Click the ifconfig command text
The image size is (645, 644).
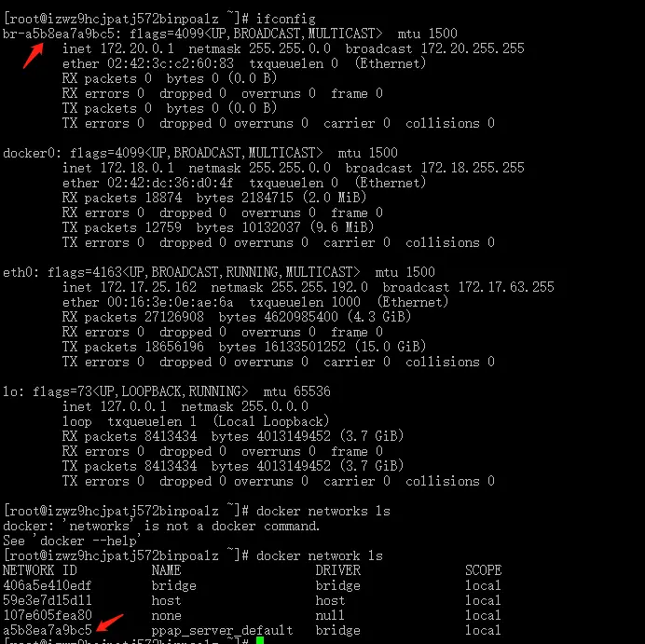click(286, 19)
